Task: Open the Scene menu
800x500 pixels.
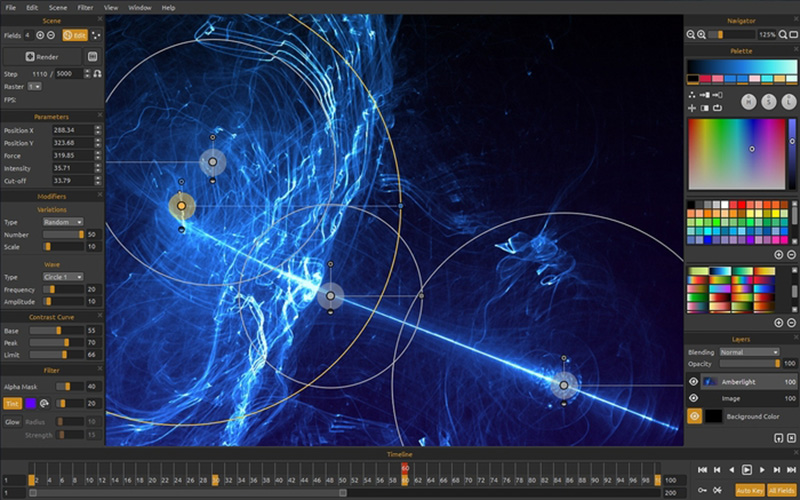Action: 58,8
